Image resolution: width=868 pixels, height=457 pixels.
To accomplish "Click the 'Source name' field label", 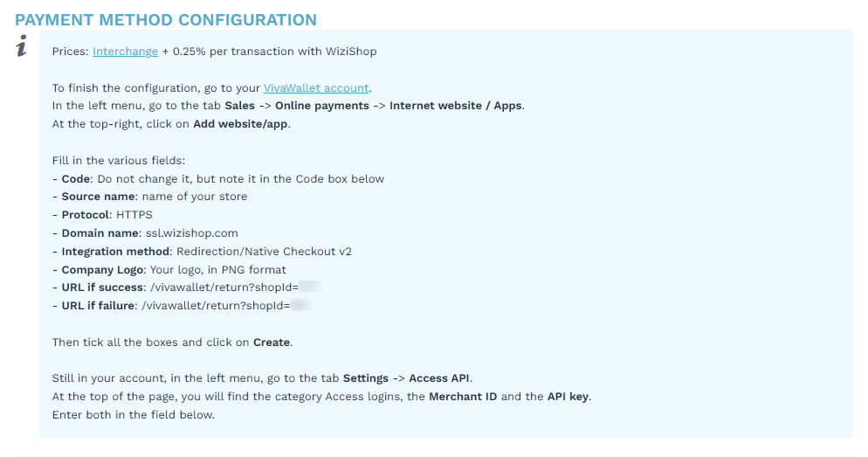I will point(98,196).
